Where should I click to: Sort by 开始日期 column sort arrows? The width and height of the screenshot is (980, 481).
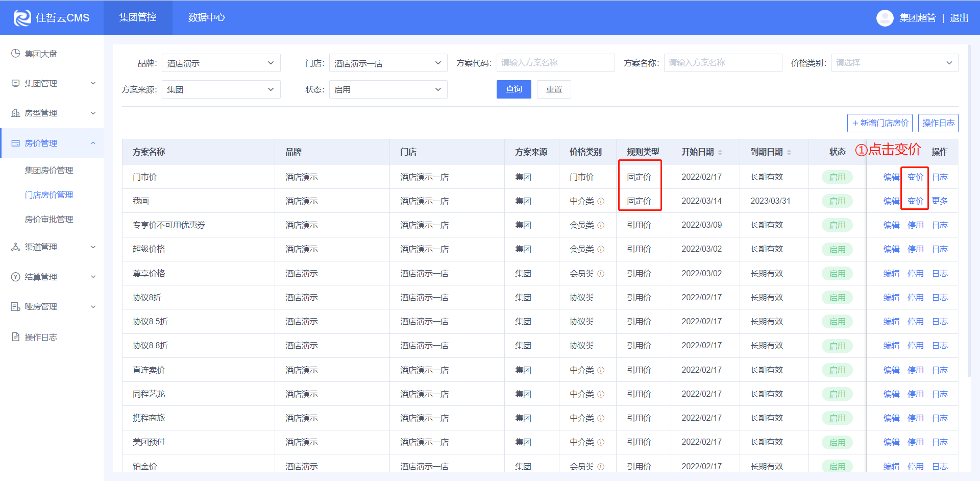click(720, 152)
